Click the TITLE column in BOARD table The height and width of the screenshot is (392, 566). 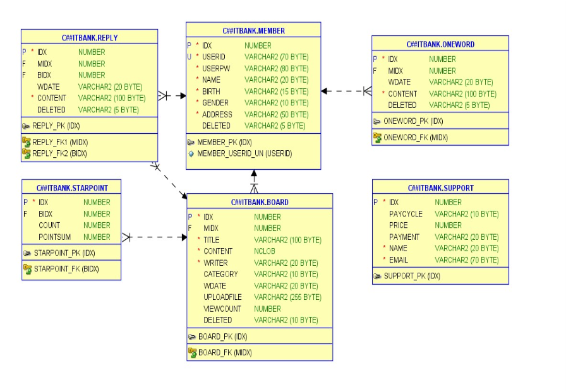click(211, 240)
